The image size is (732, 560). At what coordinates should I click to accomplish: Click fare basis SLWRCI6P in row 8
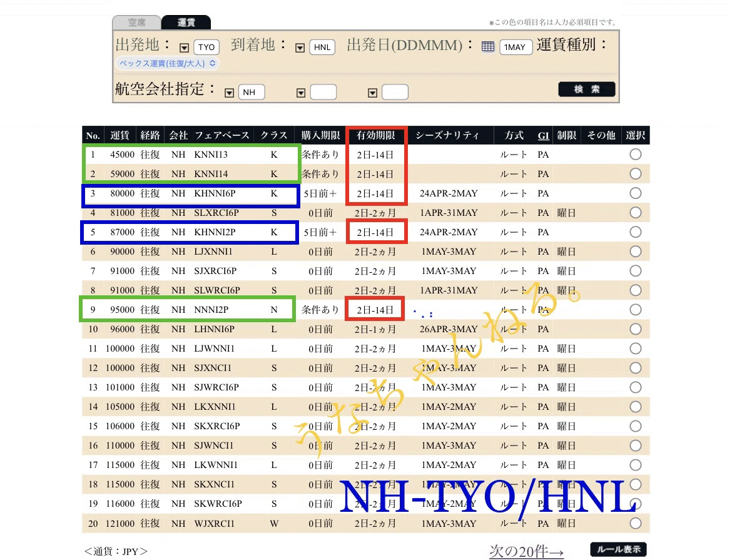pos(217,290)
